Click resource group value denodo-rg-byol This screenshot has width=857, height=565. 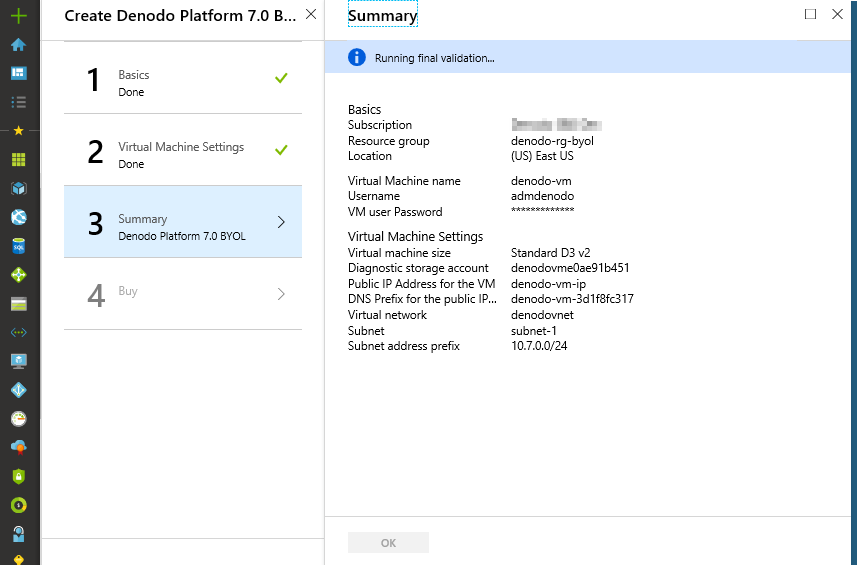point(552,141)
